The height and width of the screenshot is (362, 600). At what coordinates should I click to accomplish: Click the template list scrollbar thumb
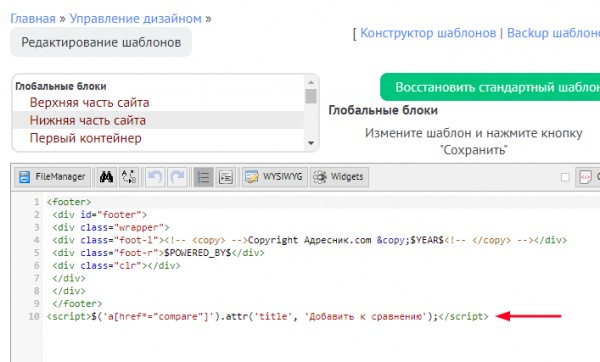(311, 96)
